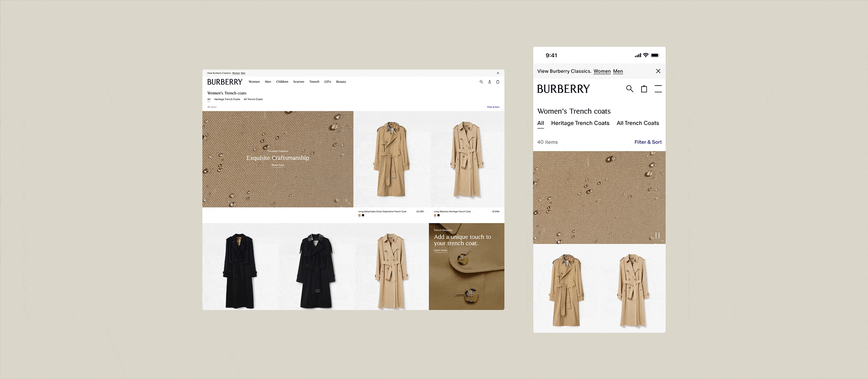The height and width of the screenshot is (379, 868).
Task: Open search in the desktop Burberry header
Action: pyautogui.click(x=481, y=82)
